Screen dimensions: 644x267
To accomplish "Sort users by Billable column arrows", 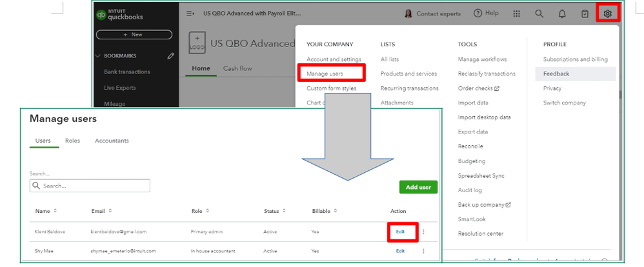I will (335, 211).
